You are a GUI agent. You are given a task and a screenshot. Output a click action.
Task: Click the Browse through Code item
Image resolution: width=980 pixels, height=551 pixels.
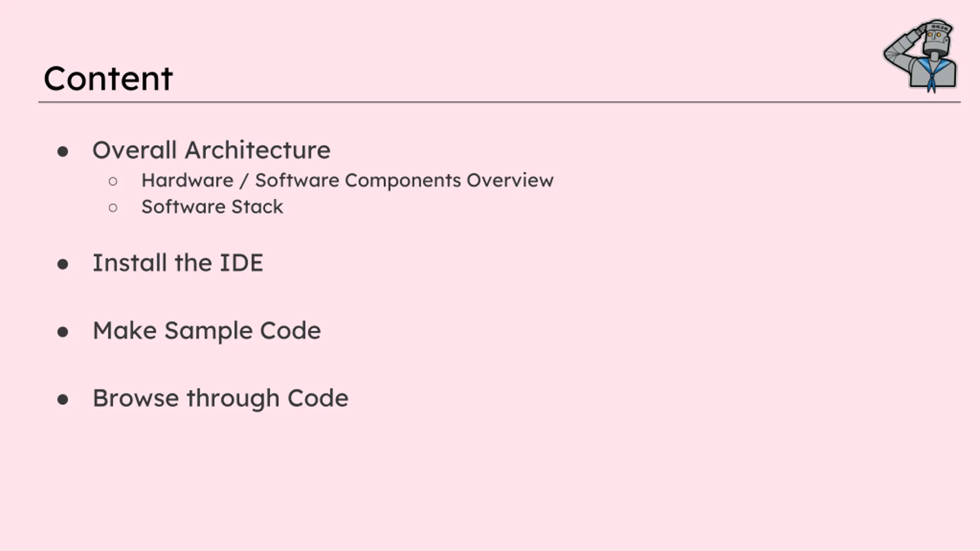click(220, 398)
